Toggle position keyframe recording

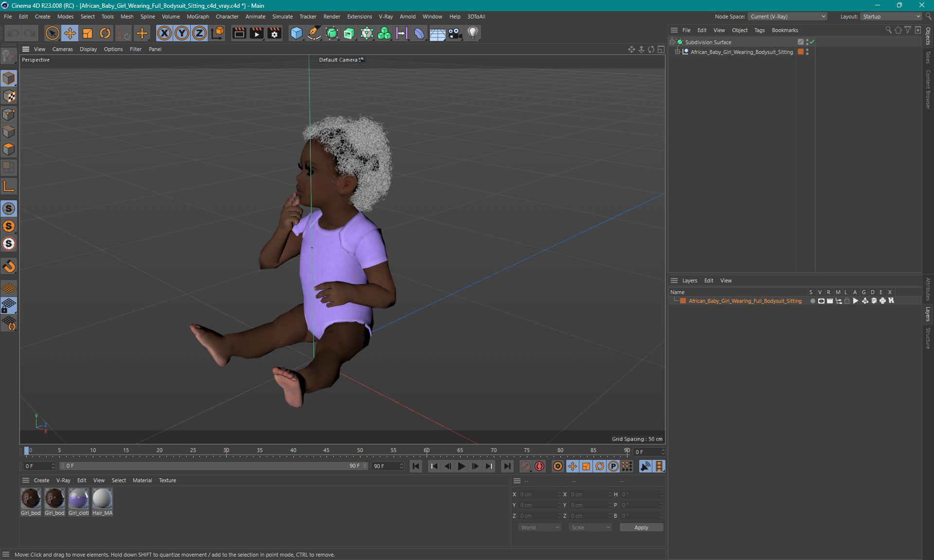[x=573, y=466]
